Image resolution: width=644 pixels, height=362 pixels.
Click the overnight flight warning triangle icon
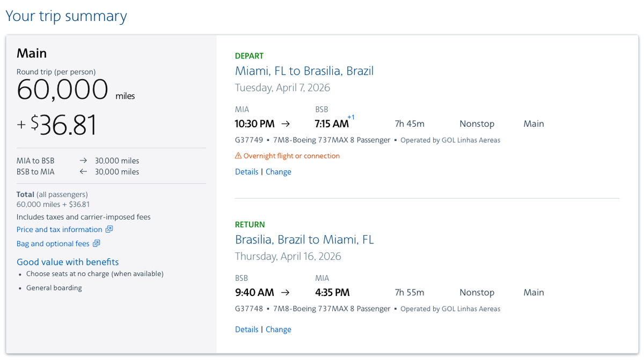pos(238,156)
